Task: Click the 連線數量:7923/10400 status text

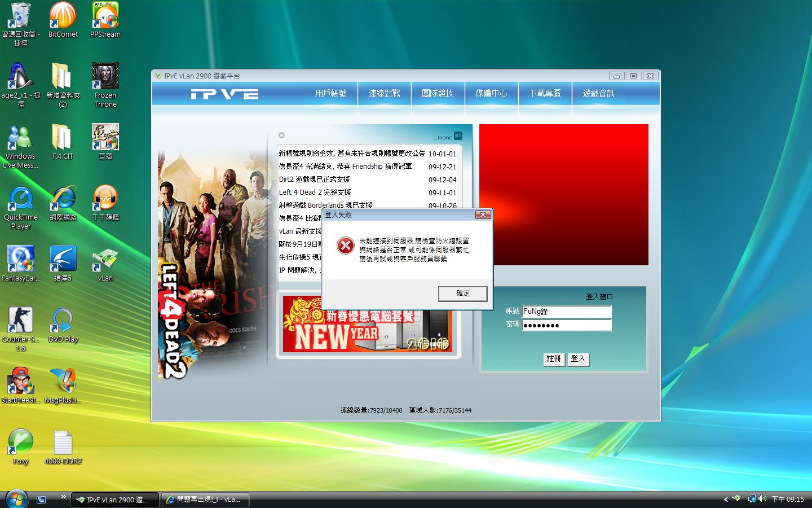Action: point(371,410)
